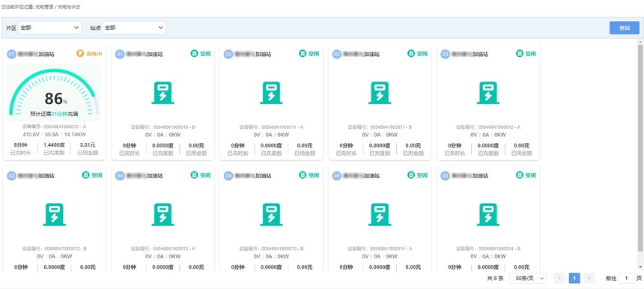Click the 前往 page number input field

point(626,279)
